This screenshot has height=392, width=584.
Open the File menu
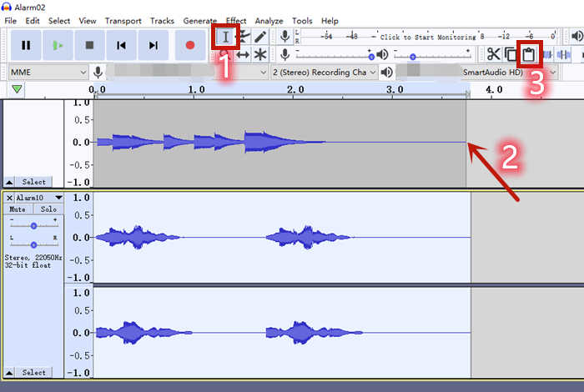pyautogui.click(x=10, y=21)
